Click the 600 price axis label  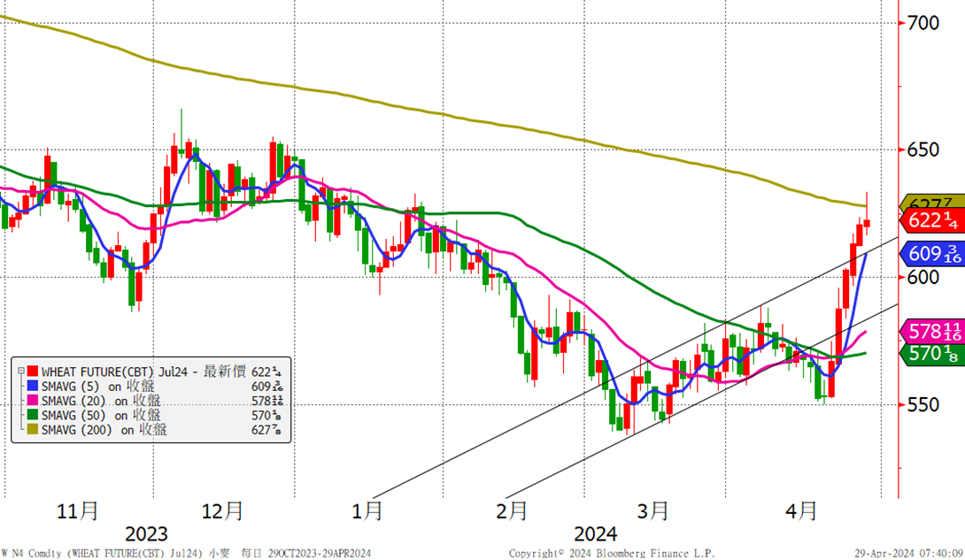923,277
